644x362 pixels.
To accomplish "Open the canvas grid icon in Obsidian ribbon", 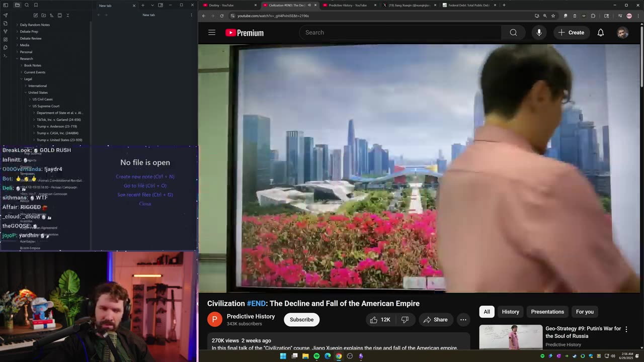I will pyautogui.click(x=6, y=39).
